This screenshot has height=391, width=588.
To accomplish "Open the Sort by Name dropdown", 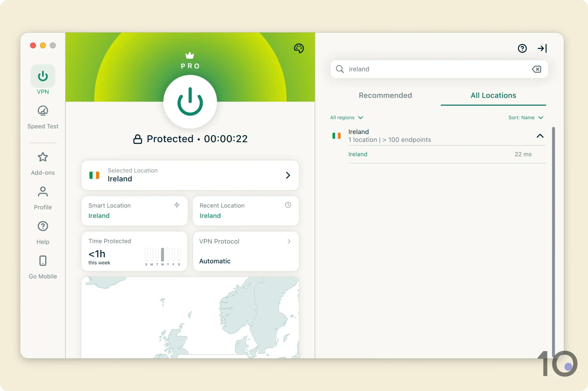I will click(526, 117).
